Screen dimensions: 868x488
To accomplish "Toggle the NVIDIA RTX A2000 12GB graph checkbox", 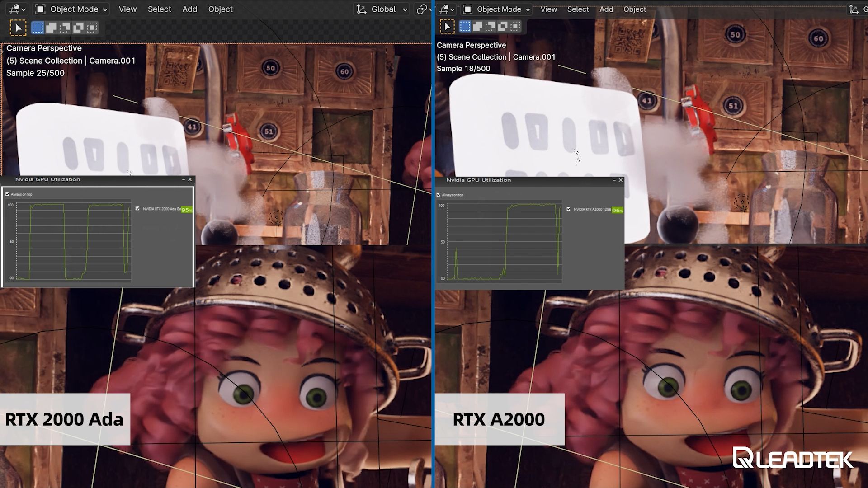I will [568, 209].
